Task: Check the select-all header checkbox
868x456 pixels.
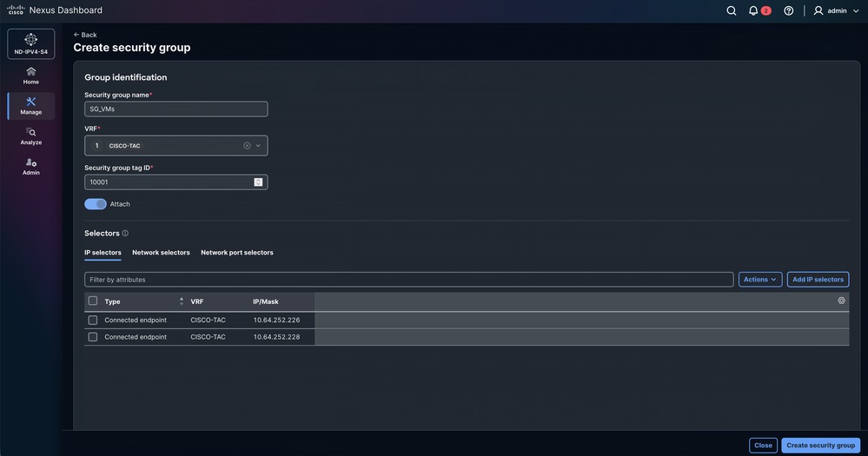Action: pos(93,301)
